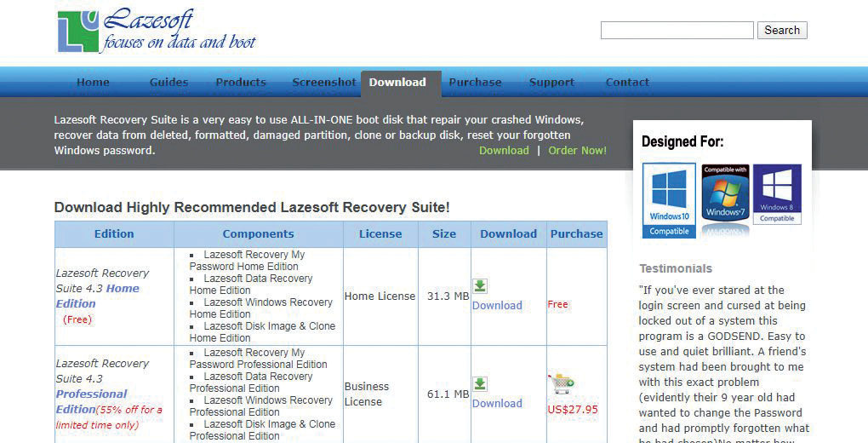Click the Lazesoft focuses on data and boot title
Screen dimensions: 868x443
coord(180,31)
